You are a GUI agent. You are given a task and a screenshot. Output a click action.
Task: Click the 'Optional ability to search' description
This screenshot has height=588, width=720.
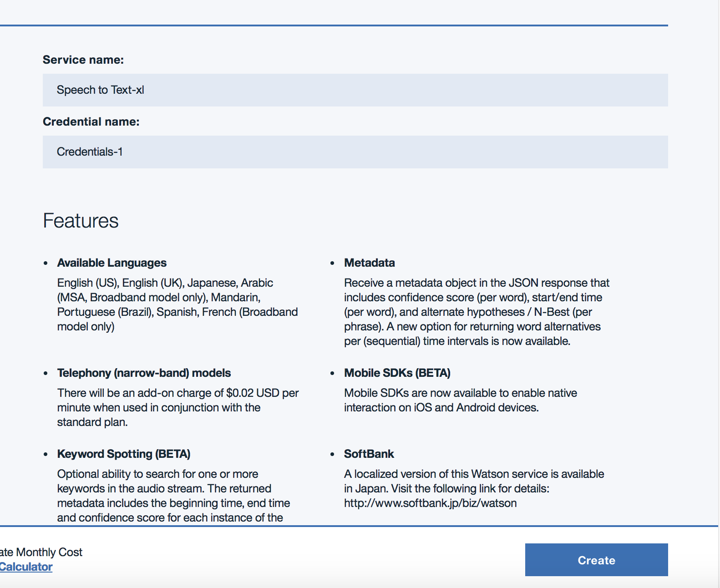(x=173, y=496)
